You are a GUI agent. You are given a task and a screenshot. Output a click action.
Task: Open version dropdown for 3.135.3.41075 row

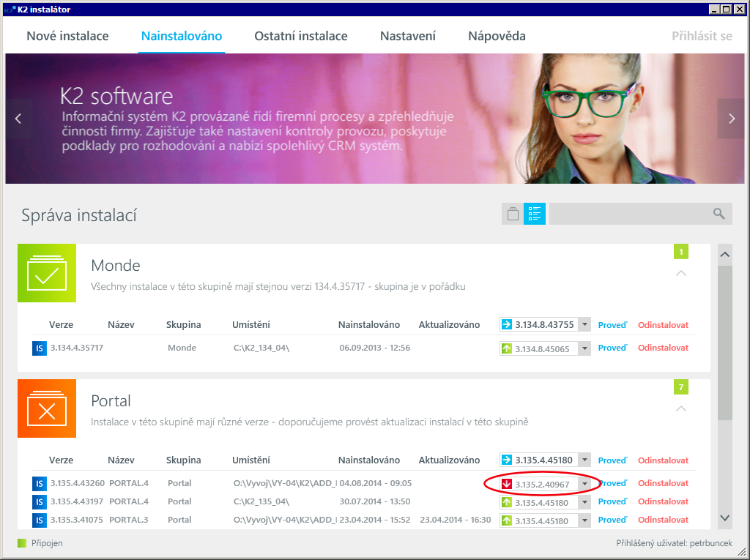[x=584, y=520]
